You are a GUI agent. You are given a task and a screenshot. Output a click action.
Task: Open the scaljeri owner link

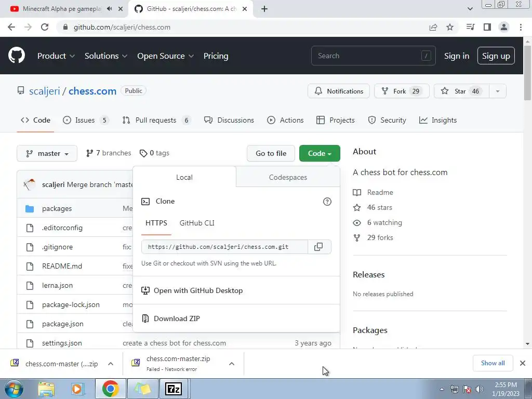tap(45, 91)
